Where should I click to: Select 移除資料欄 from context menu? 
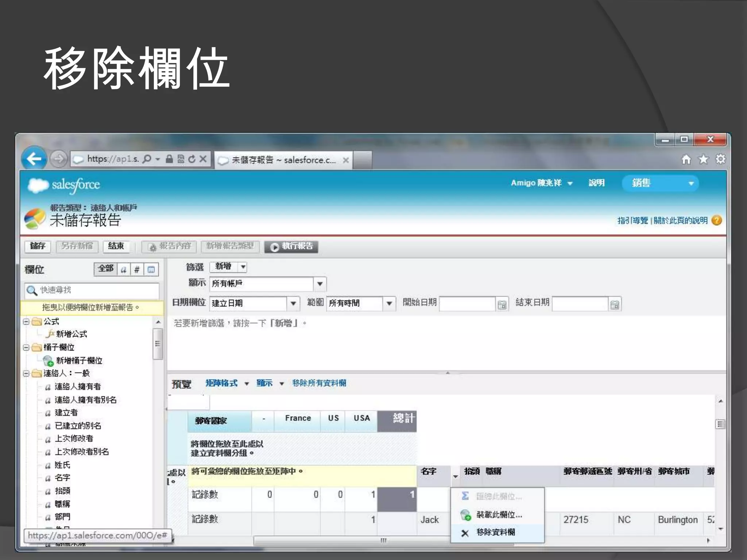coord(495,532)
